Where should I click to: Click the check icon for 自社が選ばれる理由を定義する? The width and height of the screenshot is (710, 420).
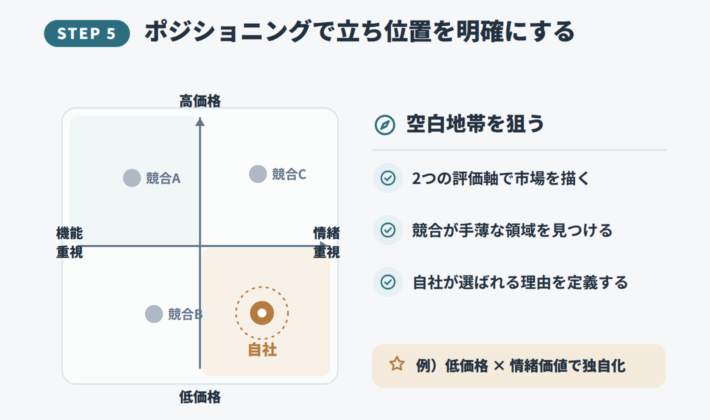(x=388, y=282)
